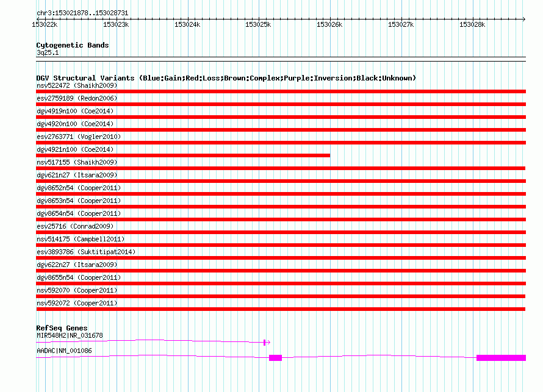Image resolution: width=543 pixels, height=392 pixels.
Task: Open variant esv2759189 (Redon2006) label
Action: [x=77, y=98]
